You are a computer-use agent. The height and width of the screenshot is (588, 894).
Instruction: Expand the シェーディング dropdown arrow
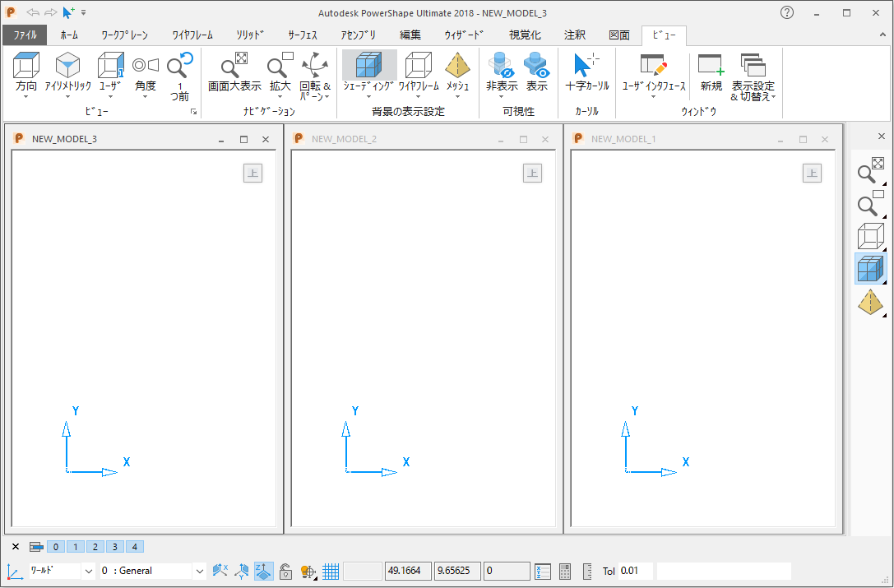tap(369, 97)
